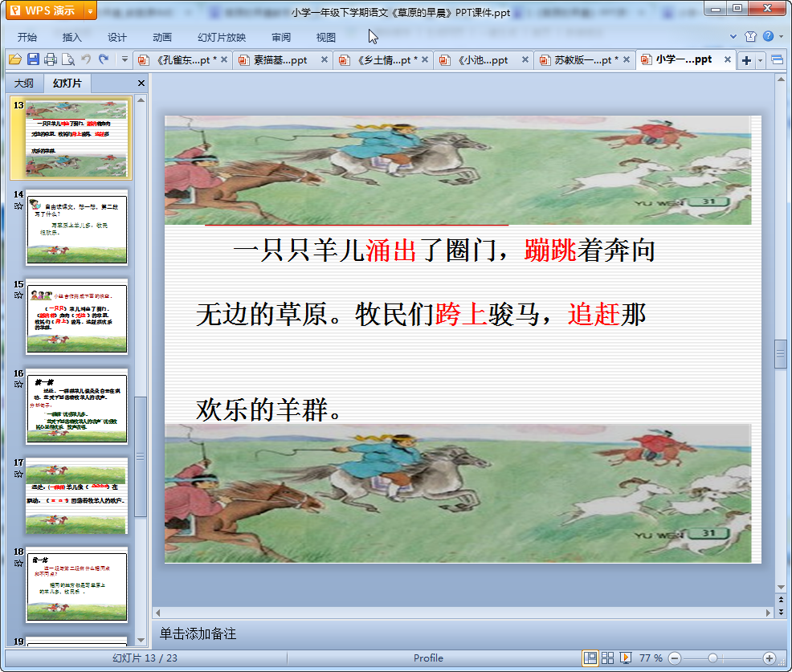This screenshot has width=792, height=672.
Task: Select slide 14 thumbnail
Action: tap(77, 227)
